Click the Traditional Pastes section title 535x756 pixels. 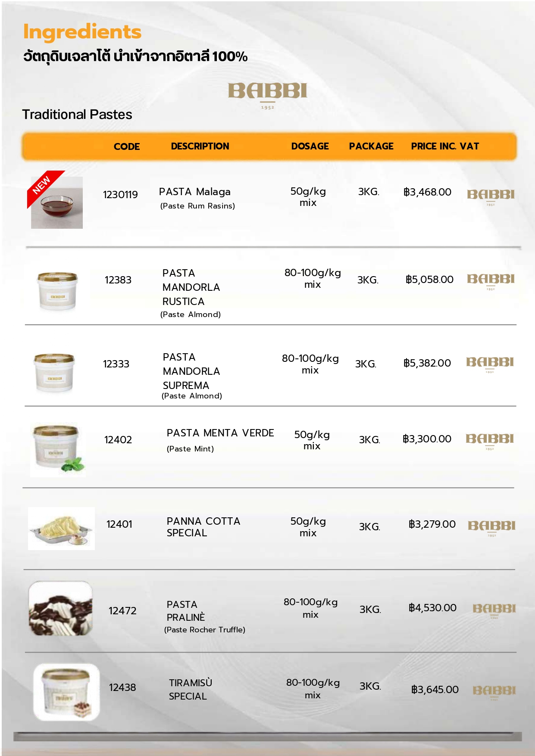[77, 115]
